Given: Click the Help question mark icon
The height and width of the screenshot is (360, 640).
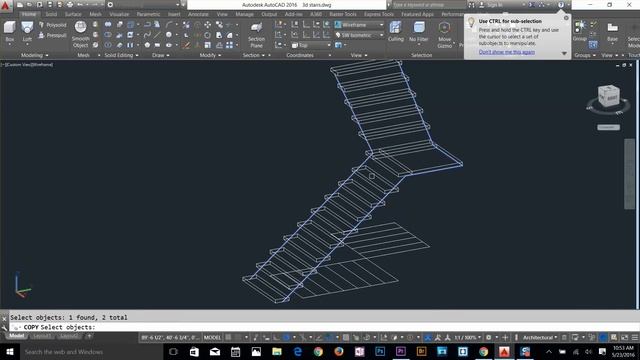Looking at the screenshot, I should point(561,5).
